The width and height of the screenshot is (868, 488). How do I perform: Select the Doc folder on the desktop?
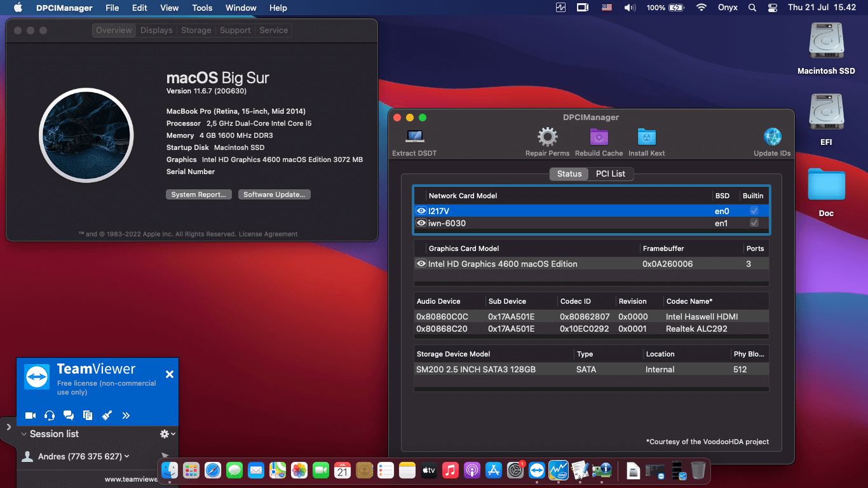click(826, 192)
